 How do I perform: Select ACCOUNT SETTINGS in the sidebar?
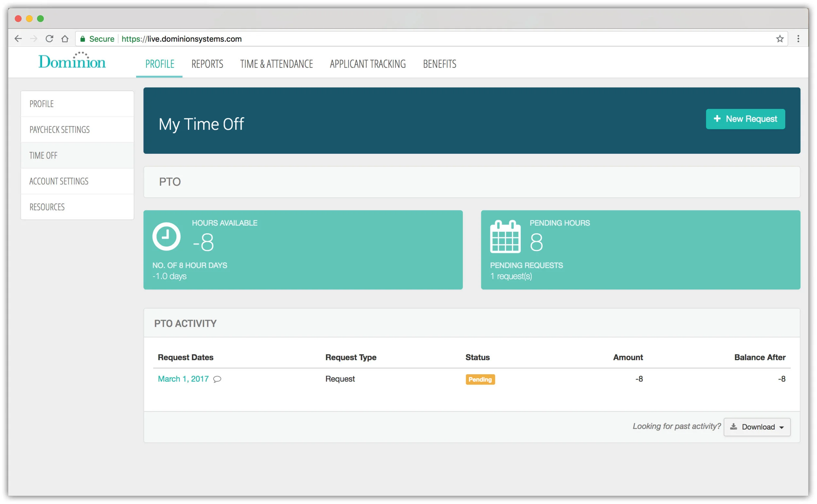77,181
